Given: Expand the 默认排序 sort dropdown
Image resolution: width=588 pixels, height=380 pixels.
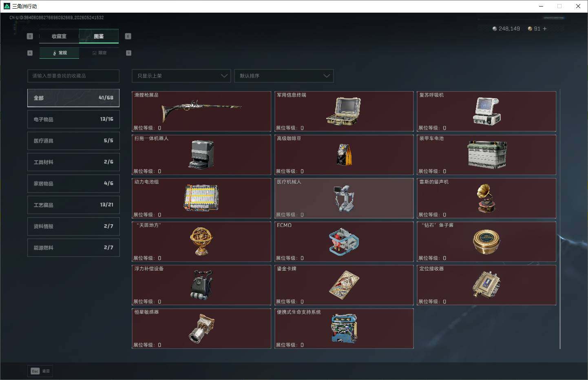Looking at the screenshot, I should point(284,76).
